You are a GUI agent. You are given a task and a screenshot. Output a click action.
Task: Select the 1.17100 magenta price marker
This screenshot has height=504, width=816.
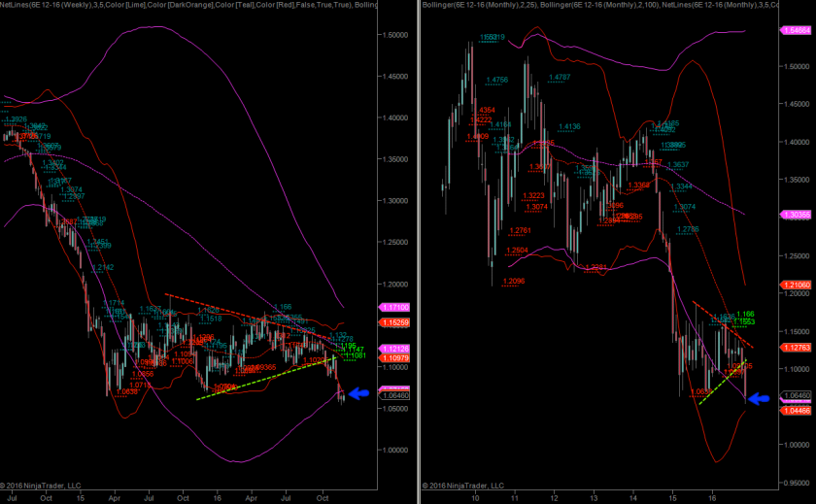391,308
